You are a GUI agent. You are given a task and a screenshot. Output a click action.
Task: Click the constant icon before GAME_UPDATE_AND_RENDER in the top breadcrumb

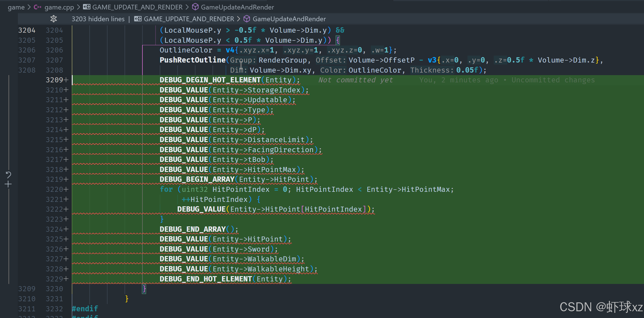(x=87, y=7)
